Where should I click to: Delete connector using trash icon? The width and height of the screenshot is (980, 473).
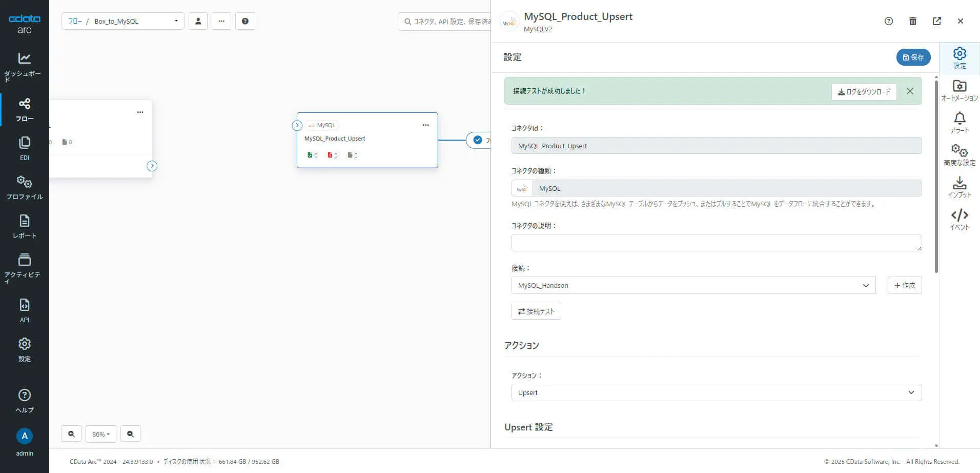pos(912,21)
